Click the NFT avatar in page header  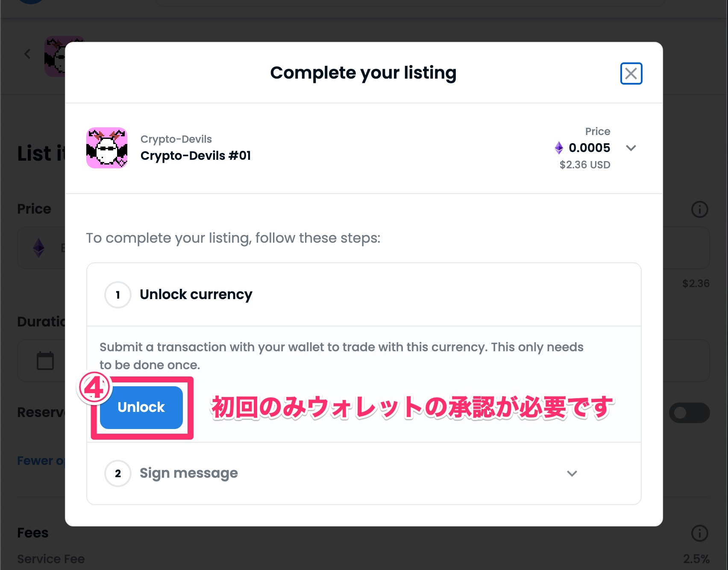point(56,56)
